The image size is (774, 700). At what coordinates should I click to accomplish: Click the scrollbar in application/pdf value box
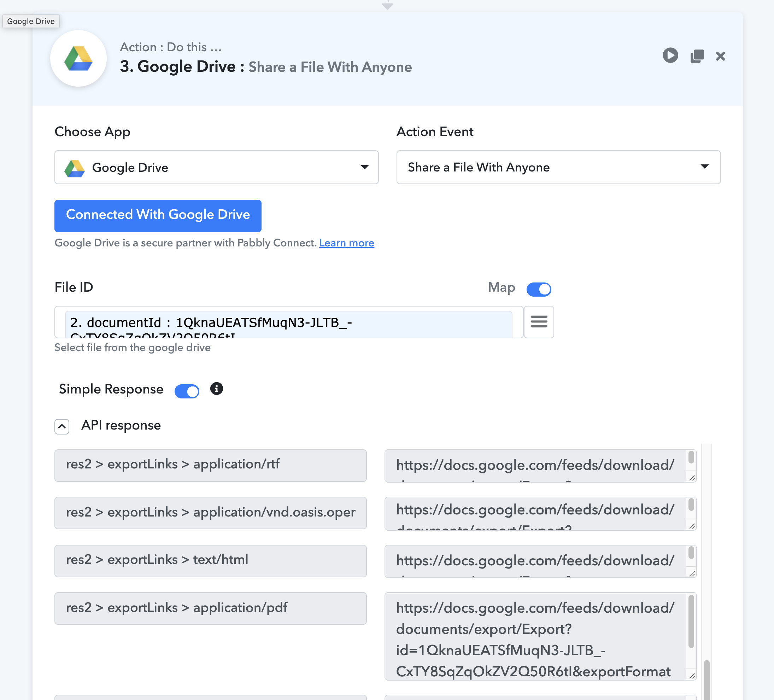[x=691, y=622]
